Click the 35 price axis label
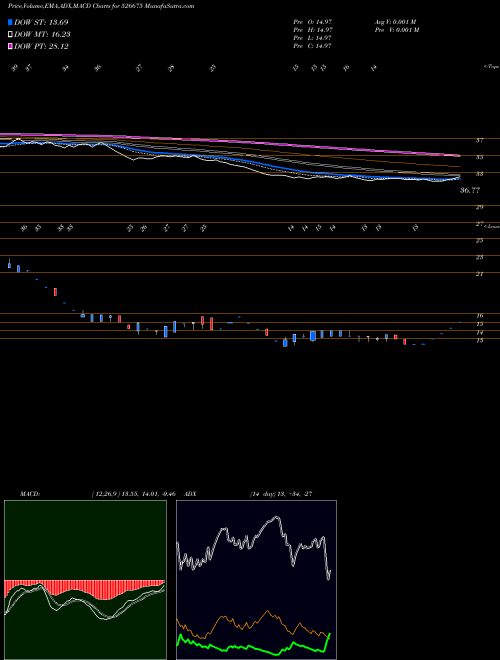Image resolution: width=500 pixels, height=660 pixels. pos(479,157)
